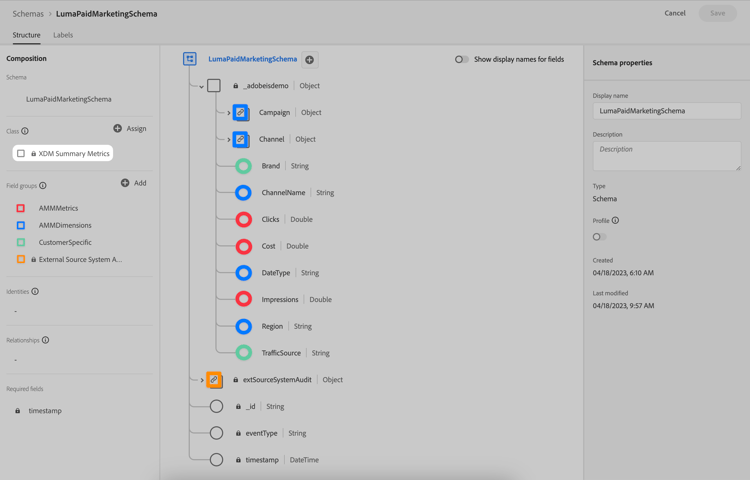
Task: Select the orange extSourceSystemAudit link icon
Action: [214, 380]
